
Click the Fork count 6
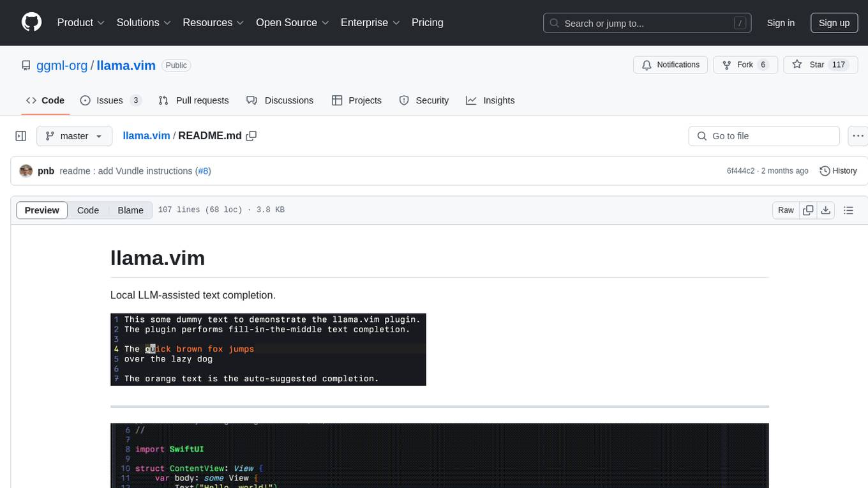click(763, 65)
